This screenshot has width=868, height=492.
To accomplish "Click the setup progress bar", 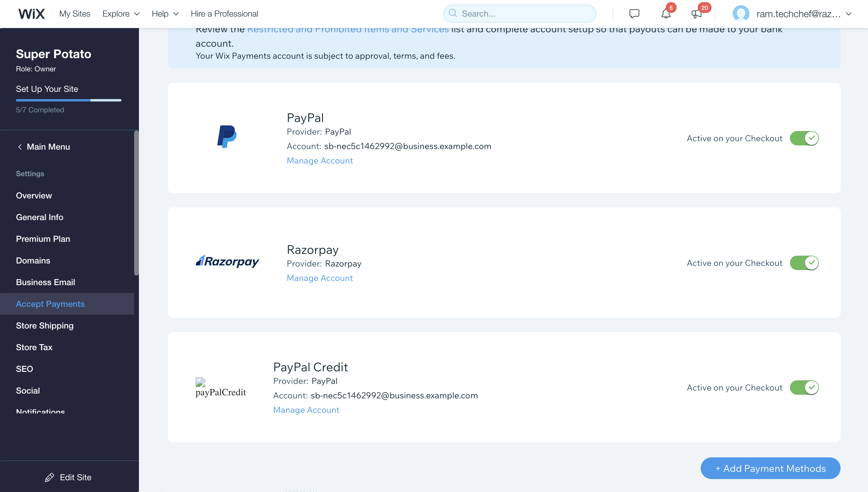I will (x=69, y=100).
